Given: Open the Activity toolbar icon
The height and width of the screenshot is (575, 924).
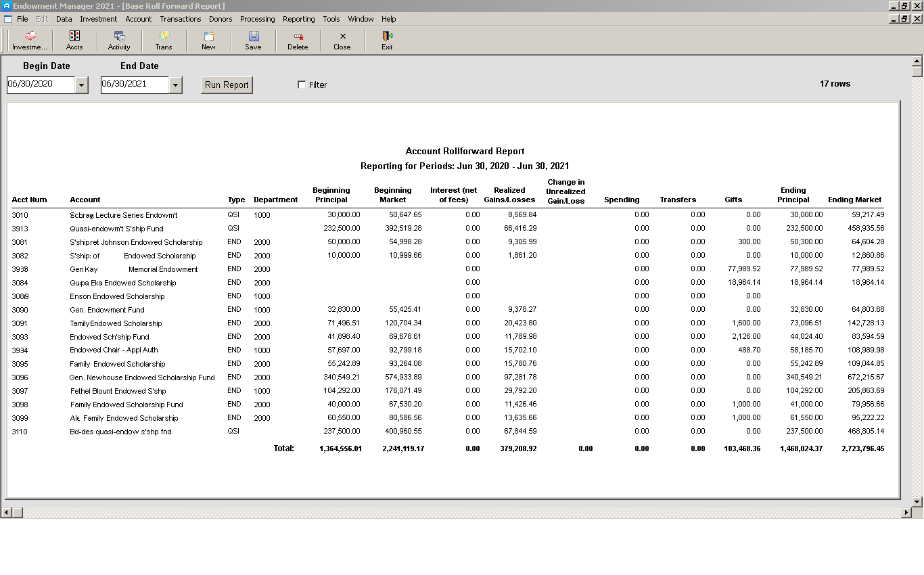Looking at the screenshot, I should pos(119,41).
